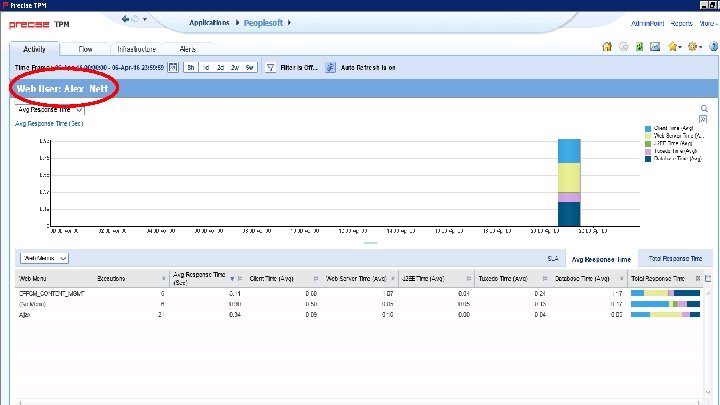Viewport: 720px width, 405px height.
Task: Click the Client Time legend swatch
Action: pos(648,129)
